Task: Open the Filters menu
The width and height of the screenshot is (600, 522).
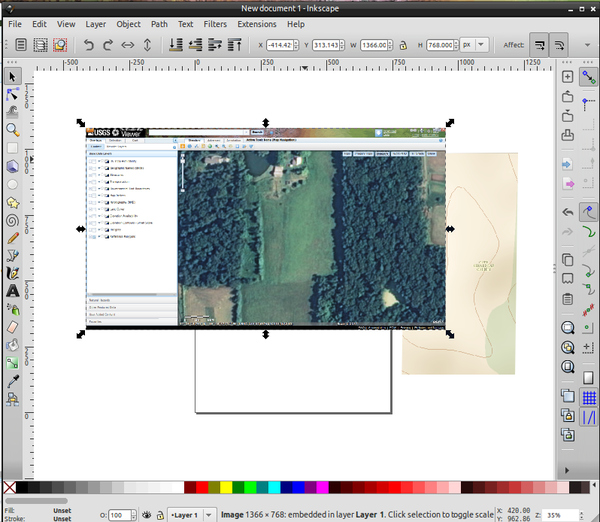Action: [x=214, y=23]
